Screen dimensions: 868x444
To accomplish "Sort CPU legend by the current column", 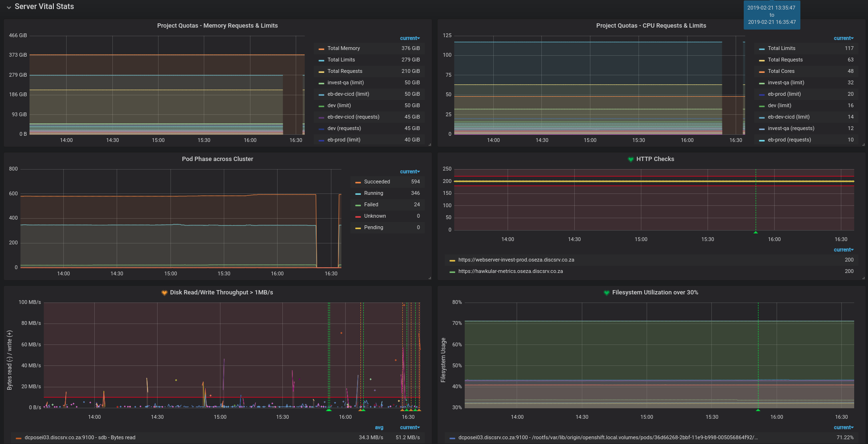I will pos(843,38).
